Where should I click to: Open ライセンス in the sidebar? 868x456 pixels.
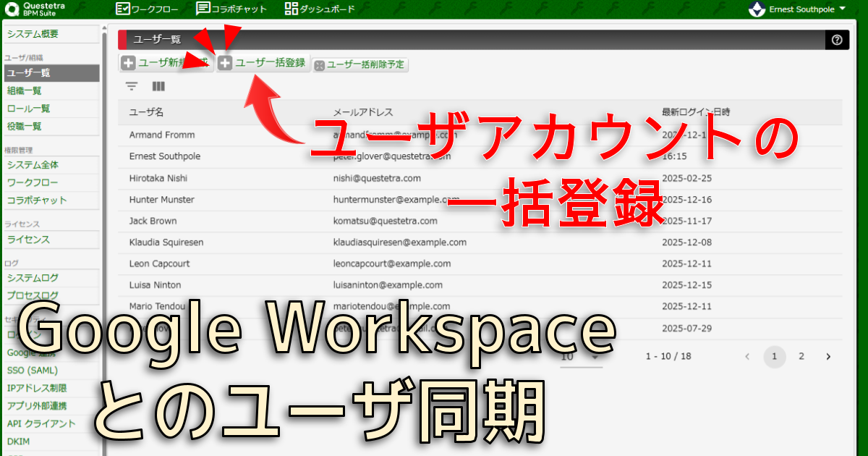[51, 240]
